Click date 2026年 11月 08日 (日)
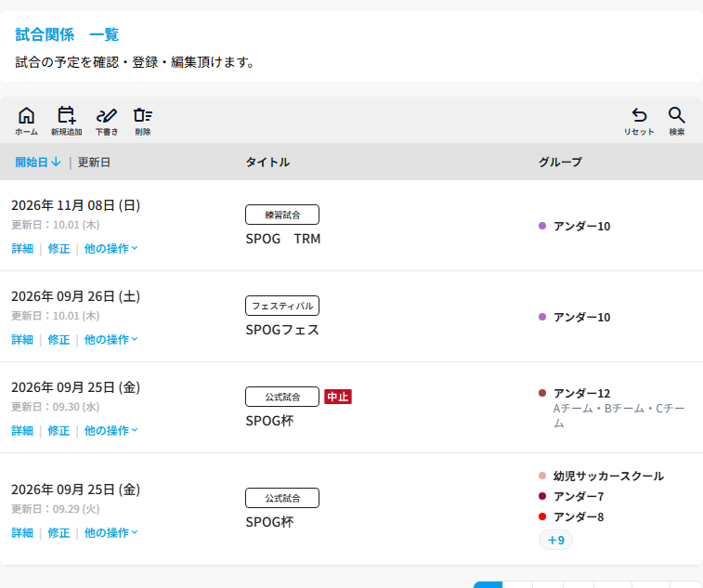The image size is (703, 588). [x=76, y=205]
